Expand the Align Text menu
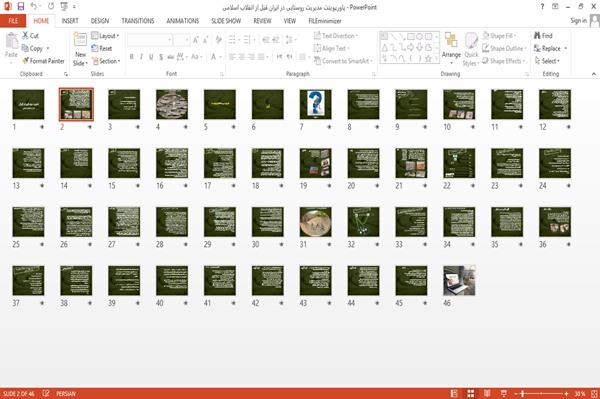 click(x=331, y=48)
